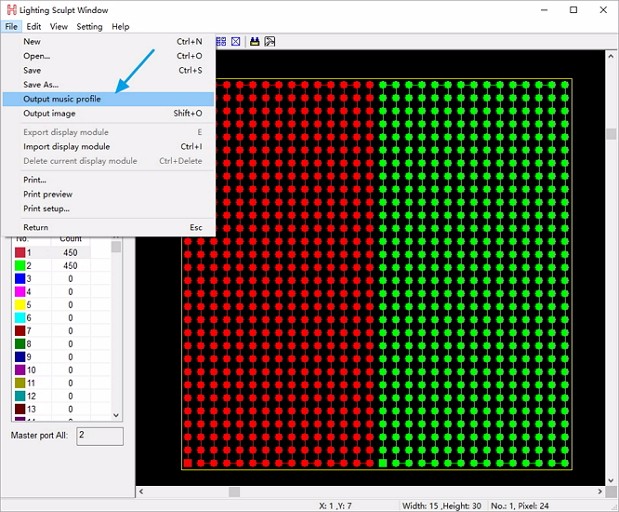Click the binoculars find icon

pyautogui.click(x=255, y=41)
